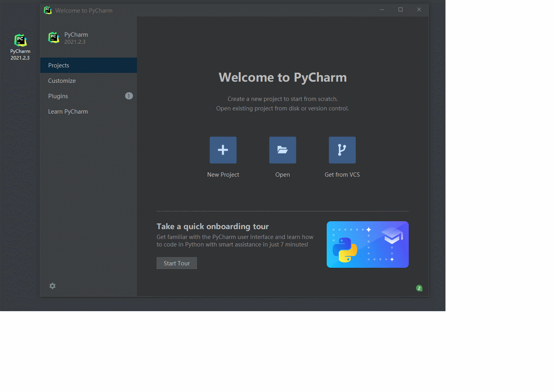Go to the Learn PyCharm tab
Screen dimensions: 554x392
pos(88,112)
